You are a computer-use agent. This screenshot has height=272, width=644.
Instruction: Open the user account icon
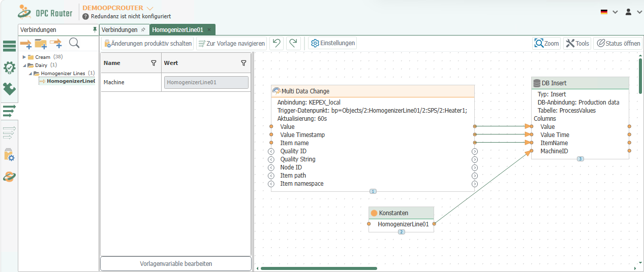pyautogui.click(x=628, y=12)
